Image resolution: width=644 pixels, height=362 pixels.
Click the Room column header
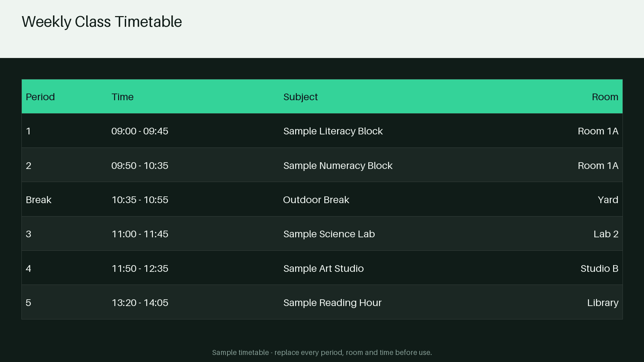pyautogui.click(x=605, y=97)
